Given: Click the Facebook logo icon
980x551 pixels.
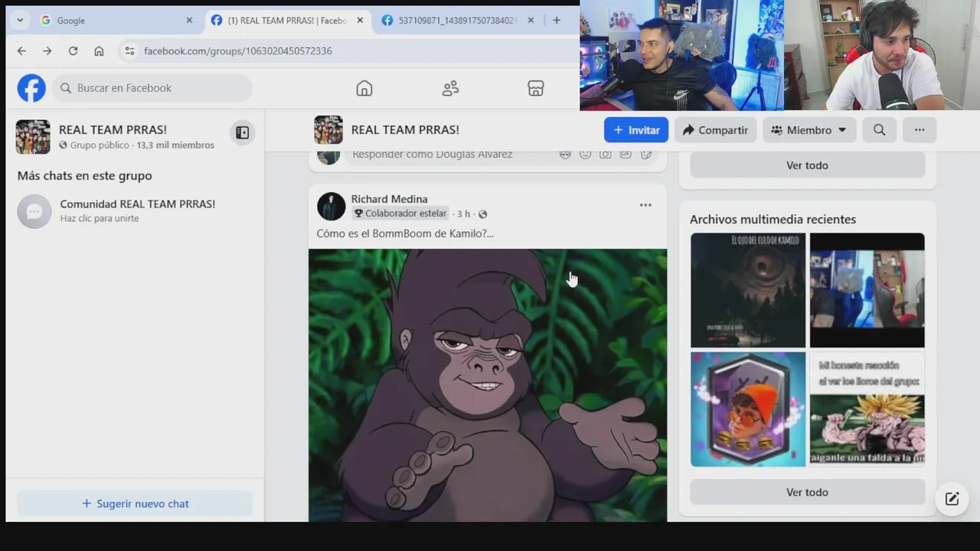Looking at the screenshot, I should pyautogui.click(x=31, y=88).
